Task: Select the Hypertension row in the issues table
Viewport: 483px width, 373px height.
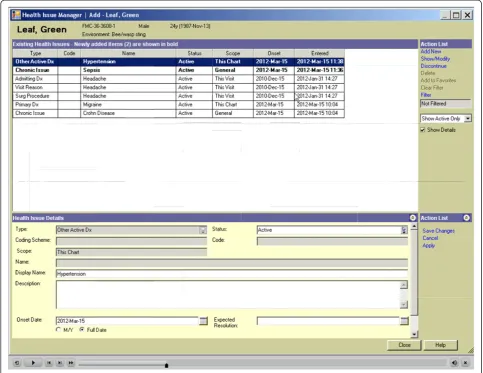Action: pyautogui.click(x=178, y=62)
